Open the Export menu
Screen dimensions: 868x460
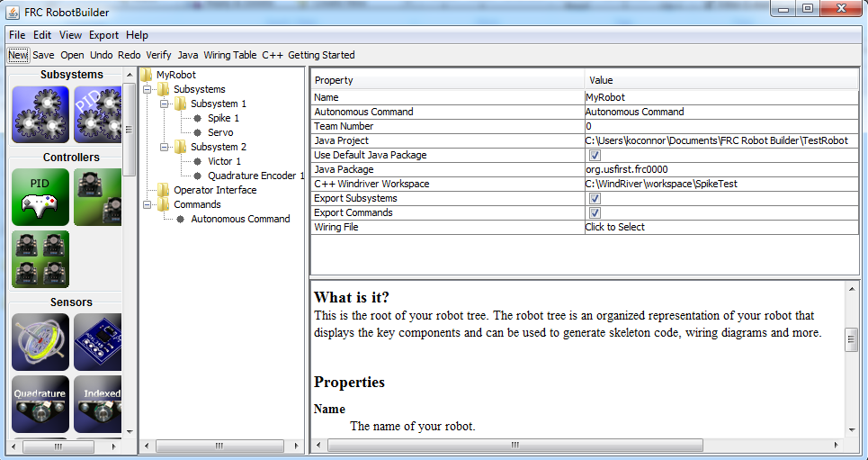103,35
